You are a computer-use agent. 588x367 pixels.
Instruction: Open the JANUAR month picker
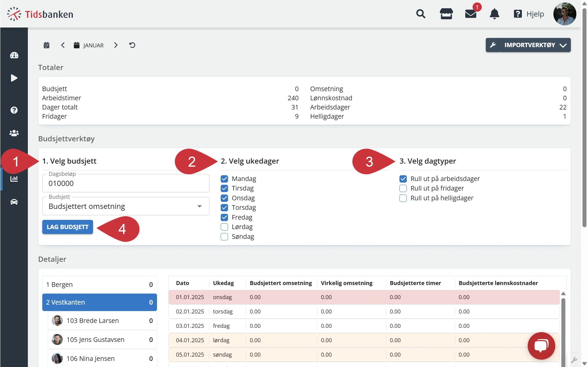tap(89, 45)
